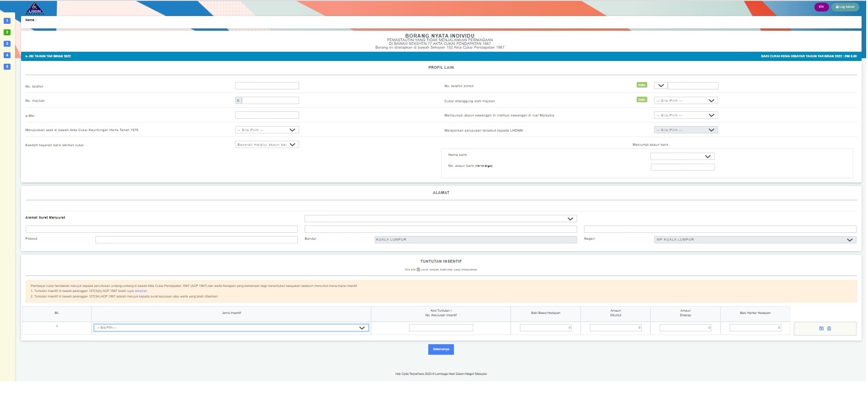Click the Poskod input field
The image size is (868, 396).
pos(196,240)
